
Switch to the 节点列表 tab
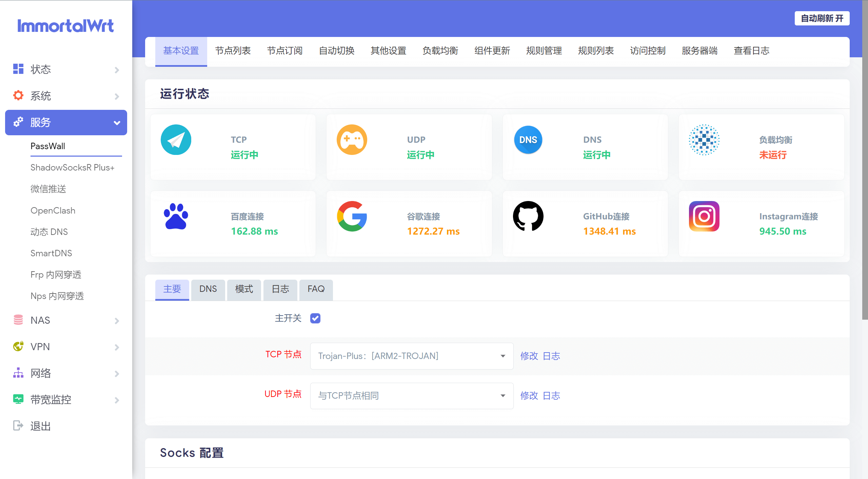point(233,51)
